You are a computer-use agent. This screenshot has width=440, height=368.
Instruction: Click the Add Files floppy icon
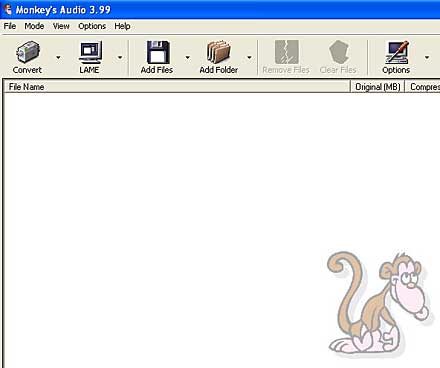point(158,52)
